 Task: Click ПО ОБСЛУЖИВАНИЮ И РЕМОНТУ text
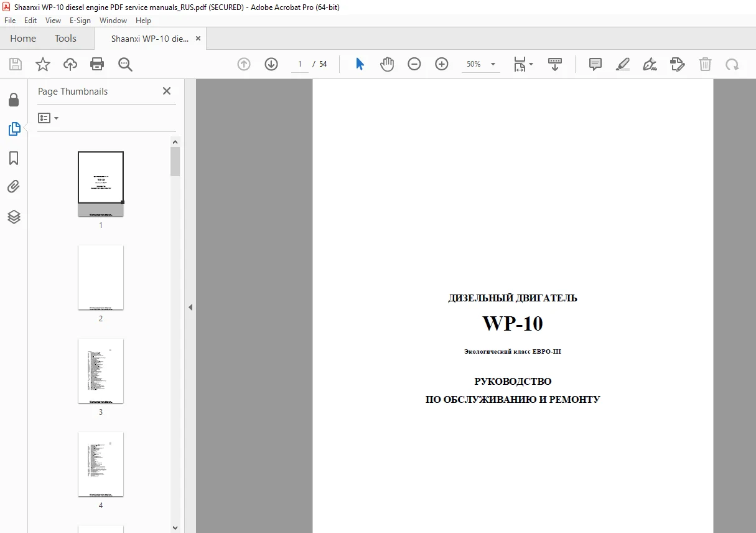tap(513, 400)
